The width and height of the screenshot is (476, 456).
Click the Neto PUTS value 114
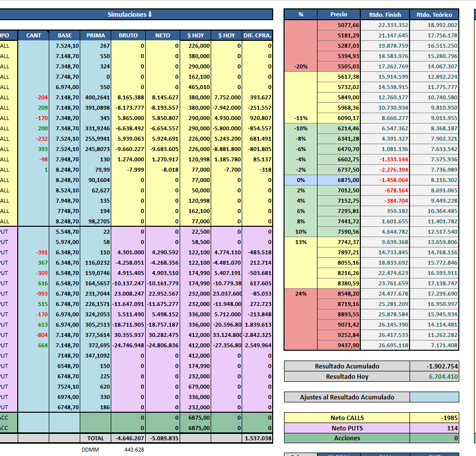(434, 428)
